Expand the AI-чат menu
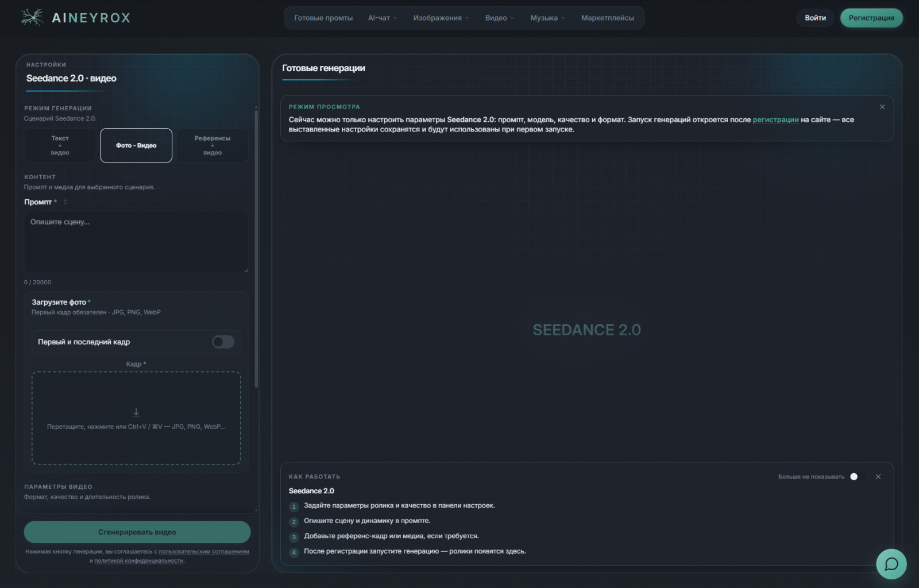Image resolution: width=919 pixels, height=588 pixels. point(383,18)
